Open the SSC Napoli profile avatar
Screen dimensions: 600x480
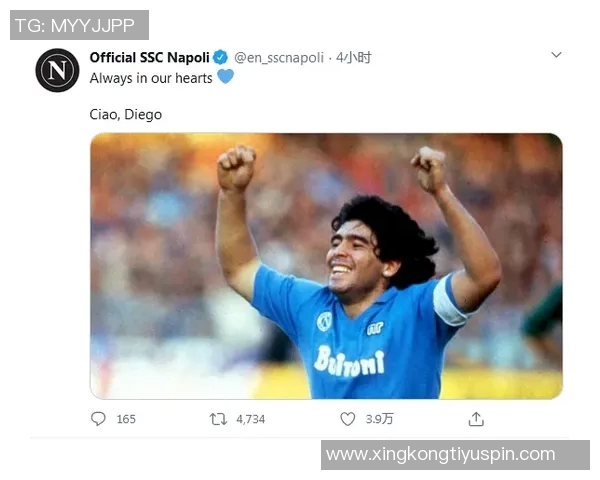pos(57,70)
